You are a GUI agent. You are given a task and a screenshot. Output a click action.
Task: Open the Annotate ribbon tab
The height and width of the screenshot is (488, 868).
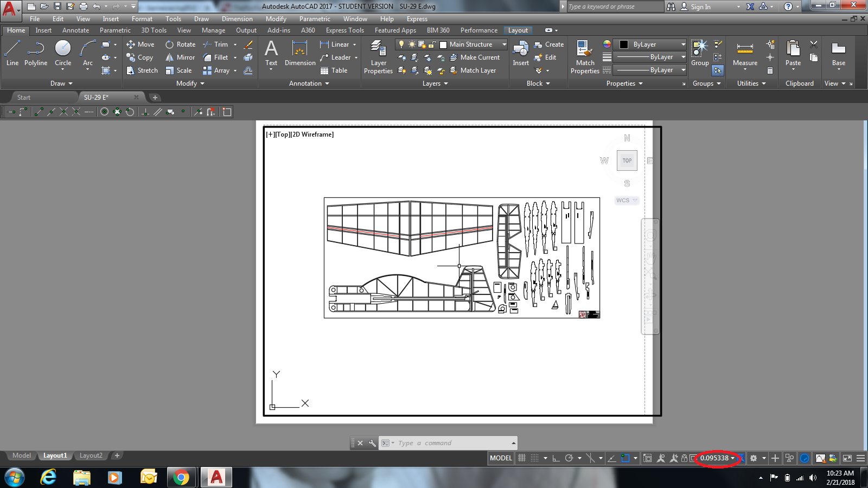[x=75, y=30]
